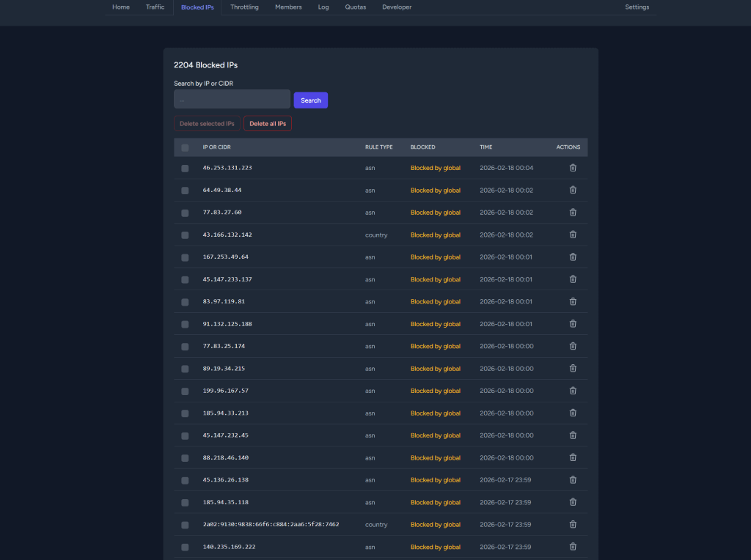Open the Quotas tab

pyautogui.click(x=356, y=7)
